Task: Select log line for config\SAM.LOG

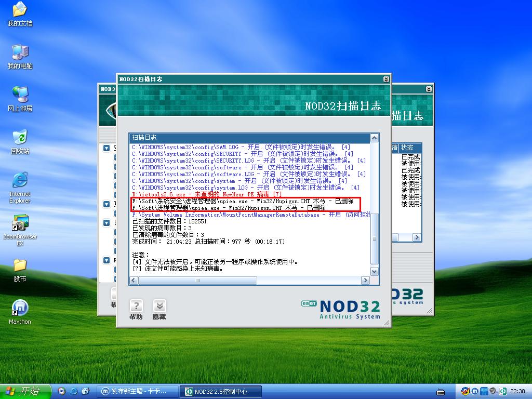Action: click(241, 147)
